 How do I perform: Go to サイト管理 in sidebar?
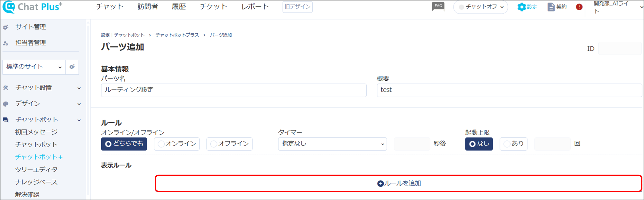point(31,27)
